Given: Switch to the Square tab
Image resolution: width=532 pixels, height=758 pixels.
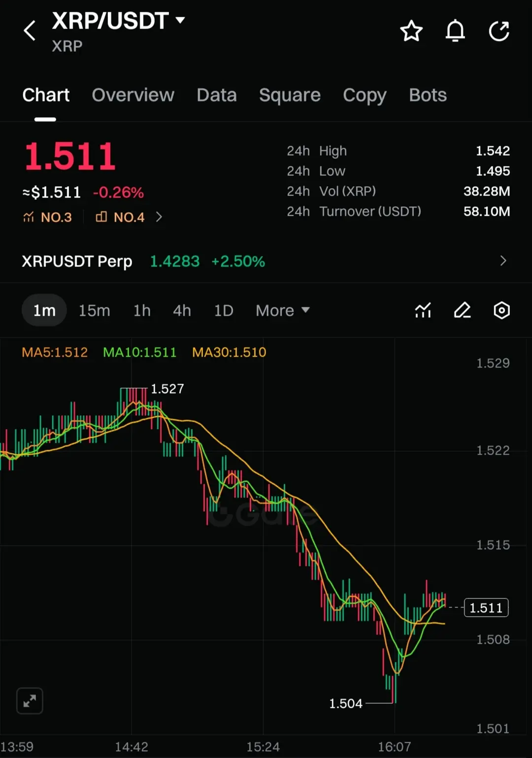Looking at the screenshot, I should coord(290,95).
